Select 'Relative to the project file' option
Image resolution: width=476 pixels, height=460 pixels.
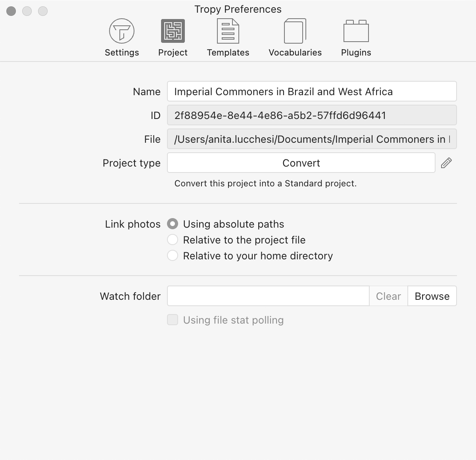click(173, 240)
